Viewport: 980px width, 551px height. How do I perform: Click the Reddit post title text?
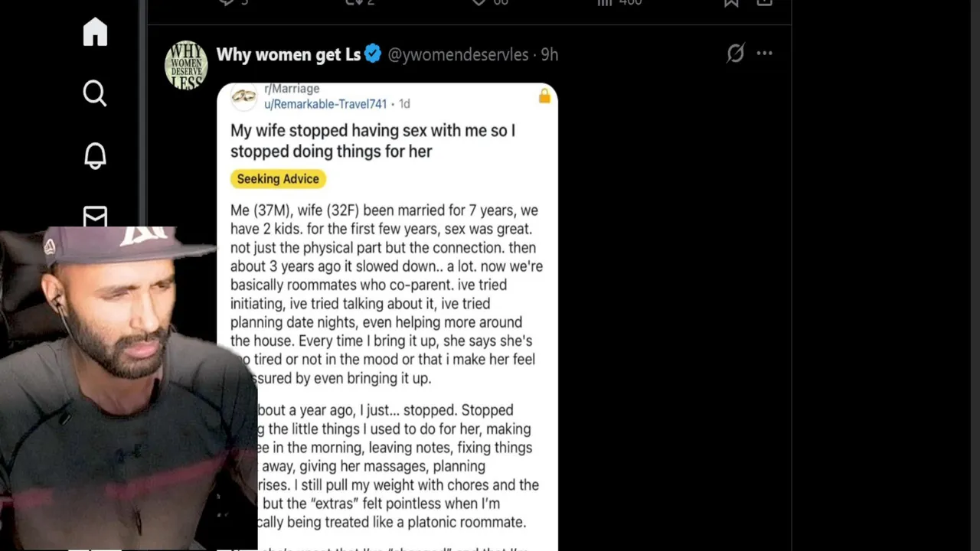click(x=373, y=141)
